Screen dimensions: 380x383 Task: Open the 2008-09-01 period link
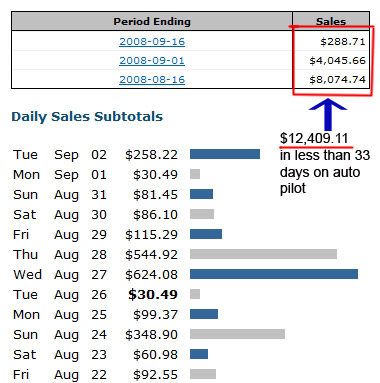pyautogui.click(x=152, y=61)
